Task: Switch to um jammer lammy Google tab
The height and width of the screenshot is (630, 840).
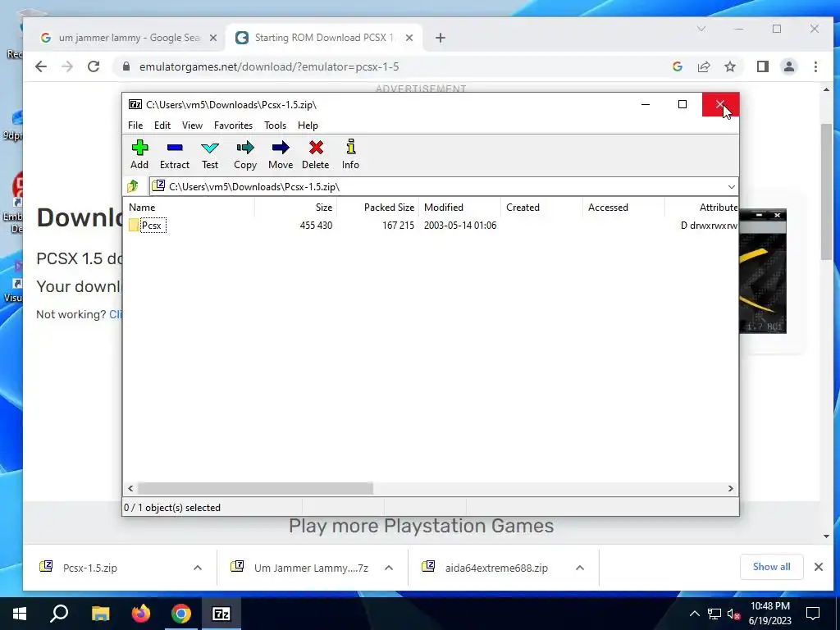Action: point(127,38)
